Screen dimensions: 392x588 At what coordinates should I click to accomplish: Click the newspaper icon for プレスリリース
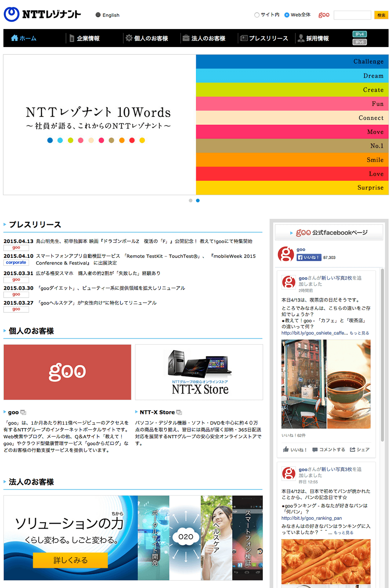coord(244,38)
